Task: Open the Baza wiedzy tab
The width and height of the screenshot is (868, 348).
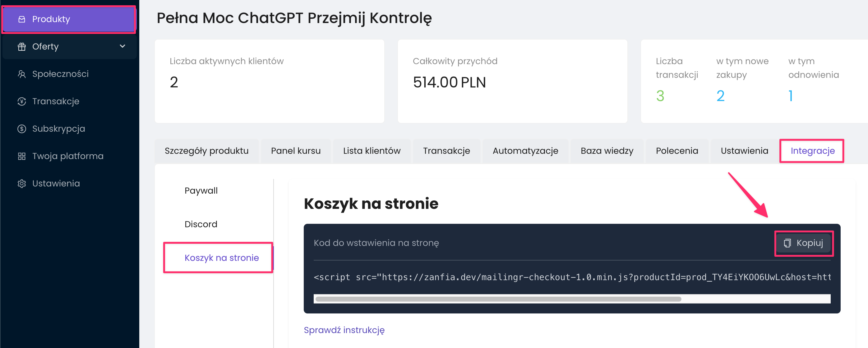Action: pyautogui.click(x=607, y=151)
